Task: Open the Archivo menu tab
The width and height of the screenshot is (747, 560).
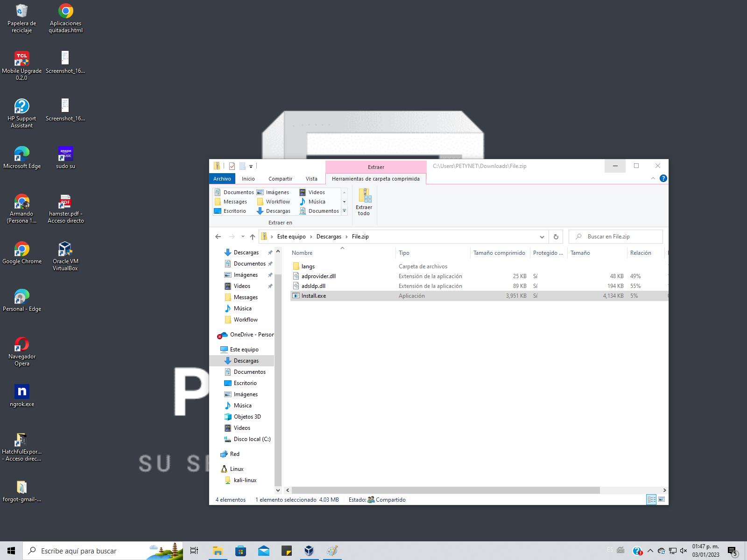Action: [x=222, y=179]
